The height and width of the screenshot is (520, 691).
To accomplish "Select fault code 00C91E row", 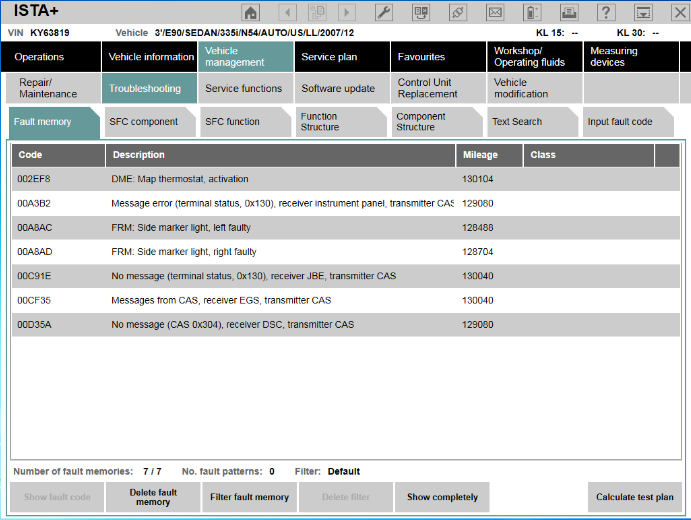I will tap(346, 276).
